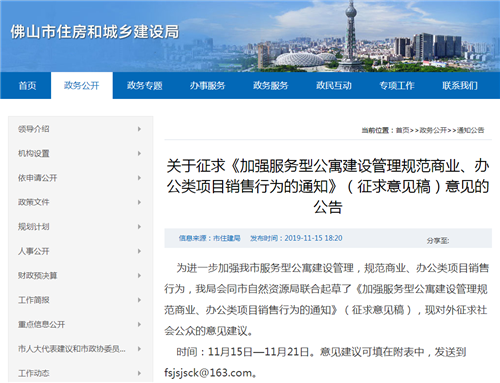Expand arrow next to 重点信息公开

139,324
